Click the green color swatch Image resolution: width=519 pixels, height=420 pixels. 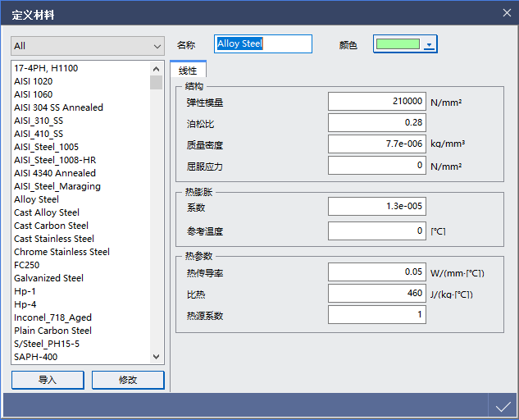tap(398, 44)
